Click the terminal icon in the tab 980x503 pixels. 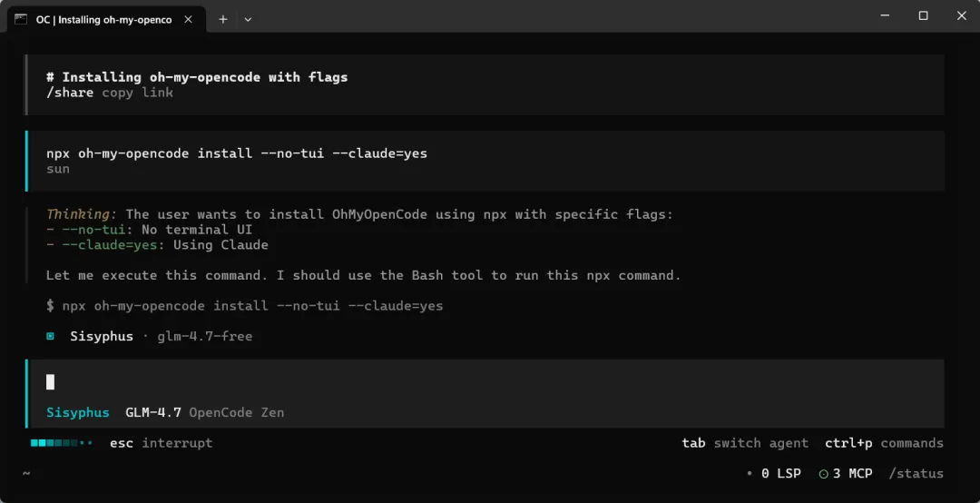21,18
